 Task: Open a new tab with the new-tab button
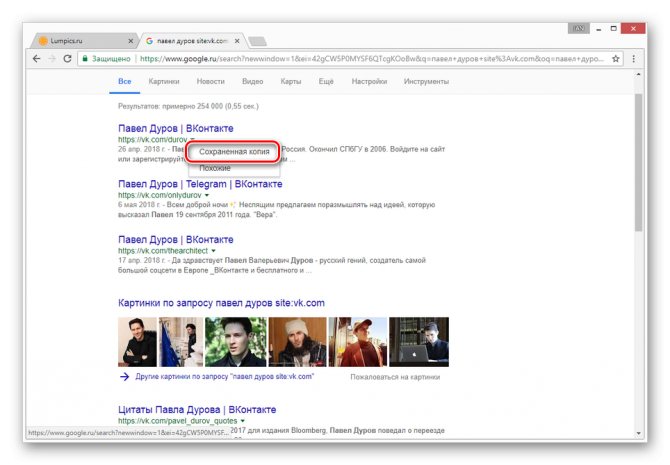257,41
